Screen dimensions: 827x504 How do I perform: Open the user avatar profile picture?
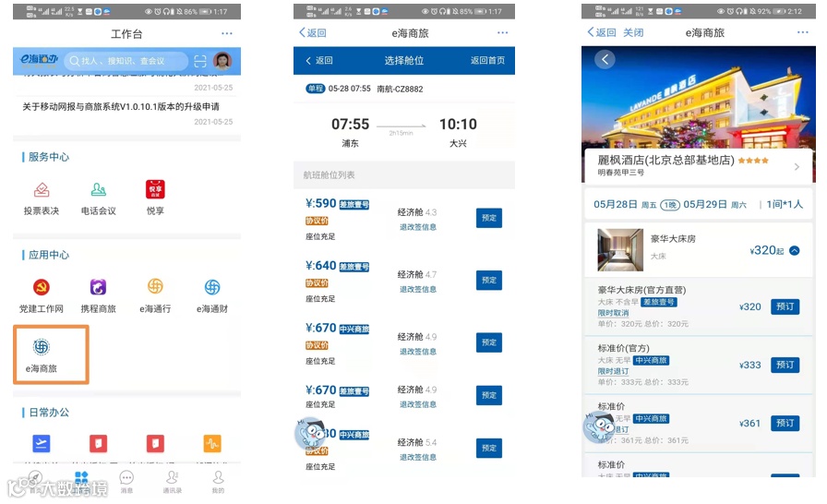pos(222,61)
